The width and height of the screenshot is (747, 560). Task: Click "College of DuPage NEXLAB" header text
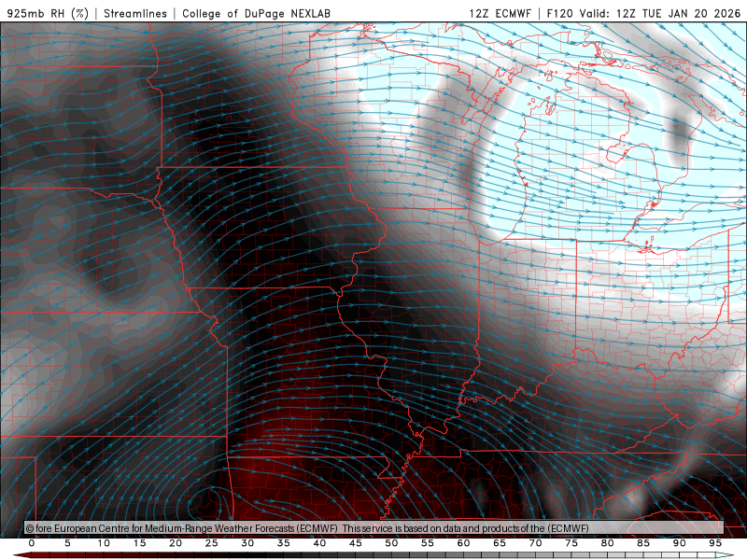coord(256,13)
